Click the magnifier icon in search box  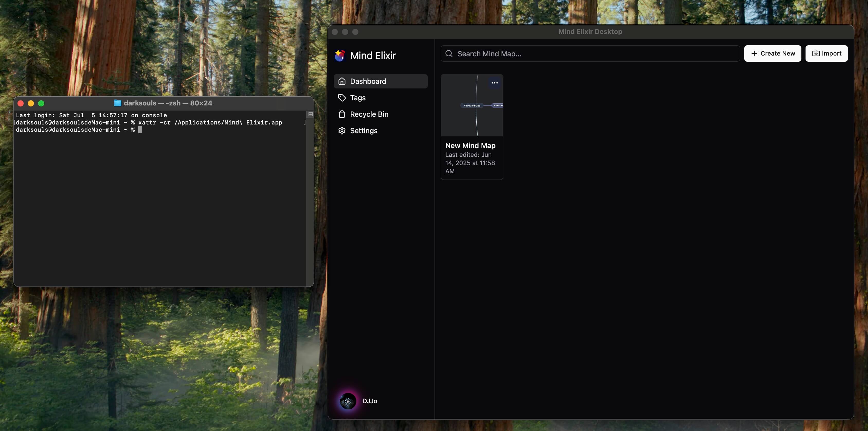pyautogui.click(x=449, y=53)
